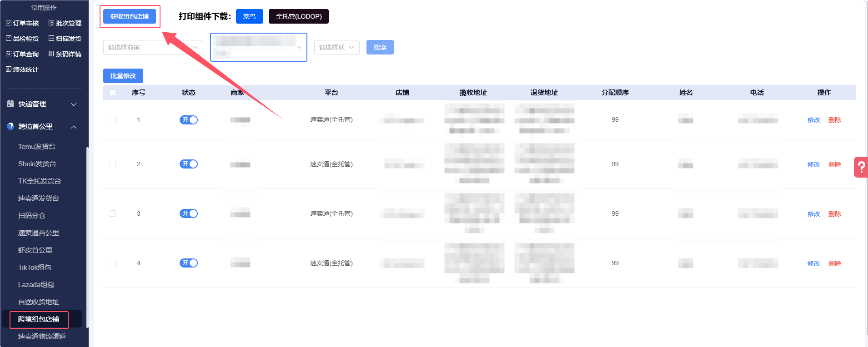Click 修改 for row 2
The height and width of the screenshot is (347, 868).
click(x=814, y=164)
